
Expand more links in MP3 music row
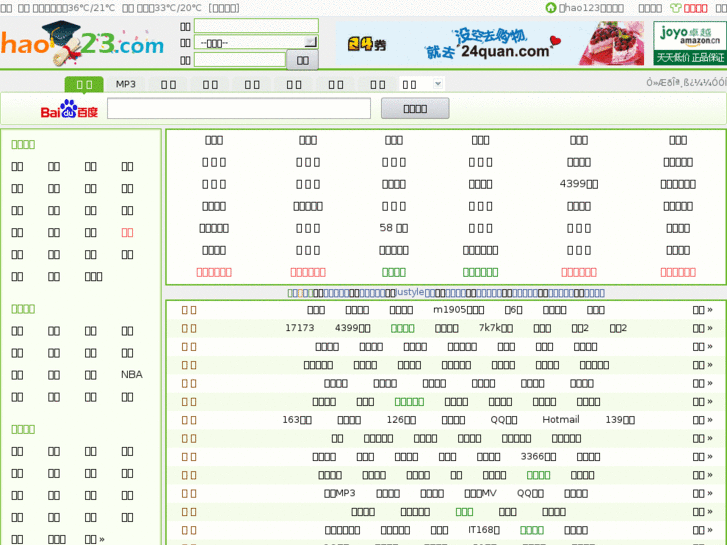coord(702,493)
